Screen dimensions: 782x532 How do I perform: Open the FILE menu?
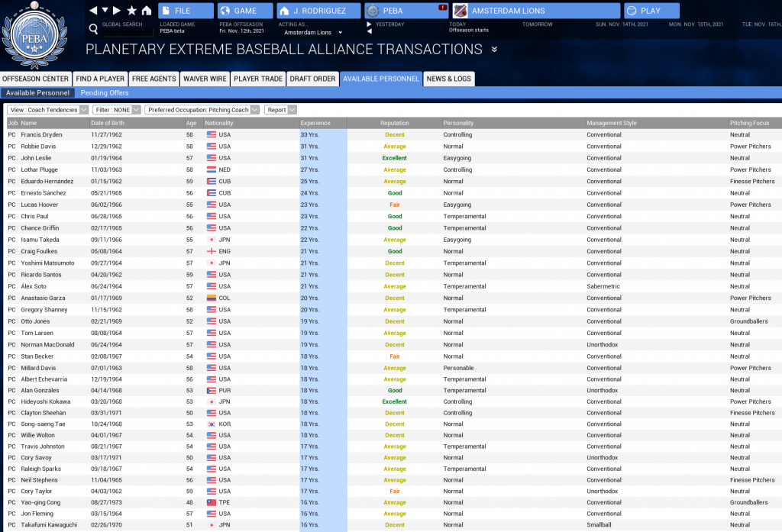186,11
